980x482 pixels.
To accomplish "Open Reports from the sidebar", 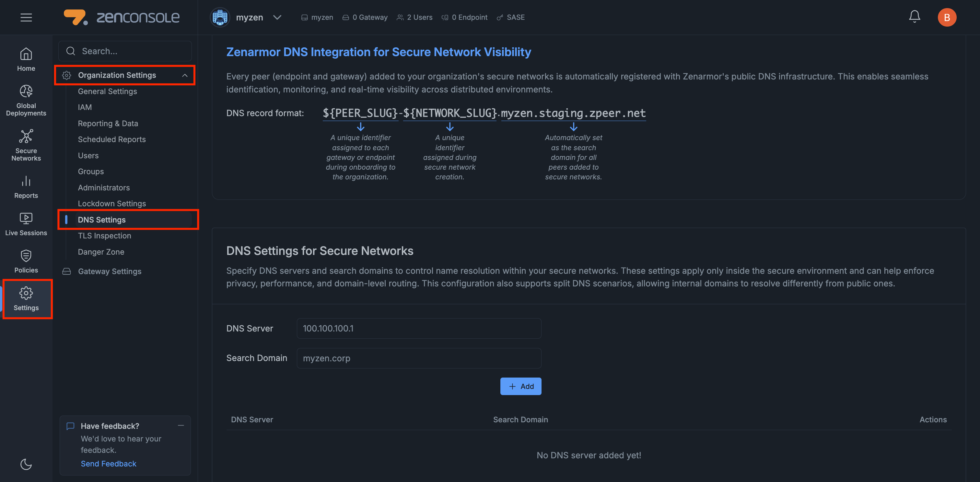I will 26,186.
